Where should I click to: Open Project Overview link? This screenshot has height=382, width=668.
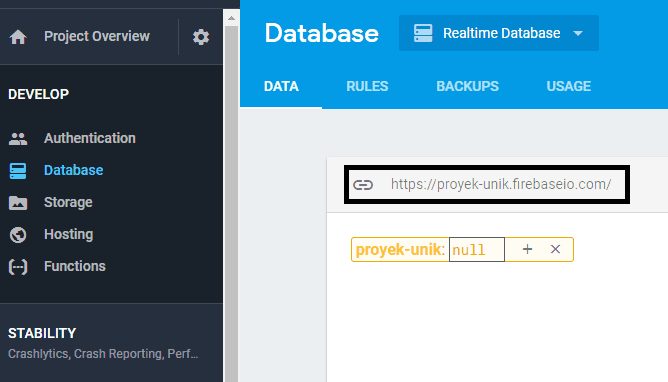(x=97, y=37)
